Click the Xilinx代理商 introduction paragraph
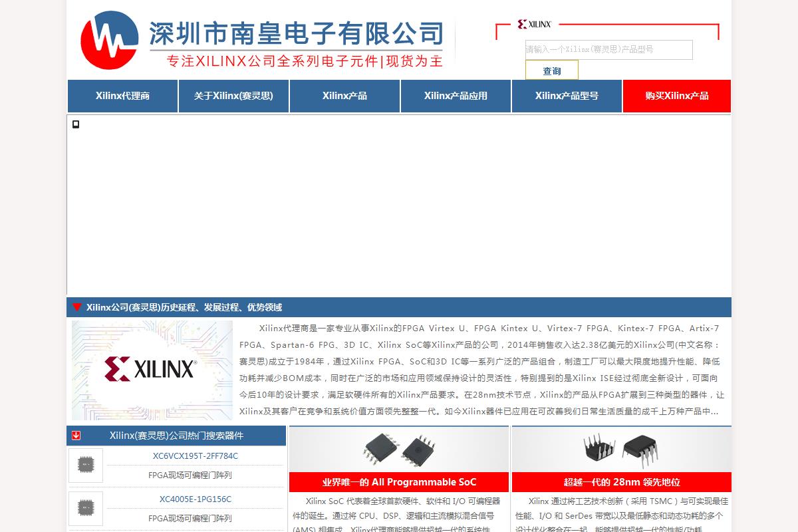 coord(482,370)
